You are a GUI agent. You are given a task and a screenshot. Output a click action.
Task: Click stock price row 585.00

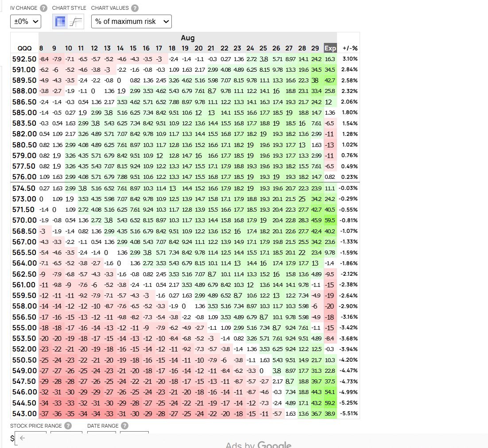click(x=25, y=112)
